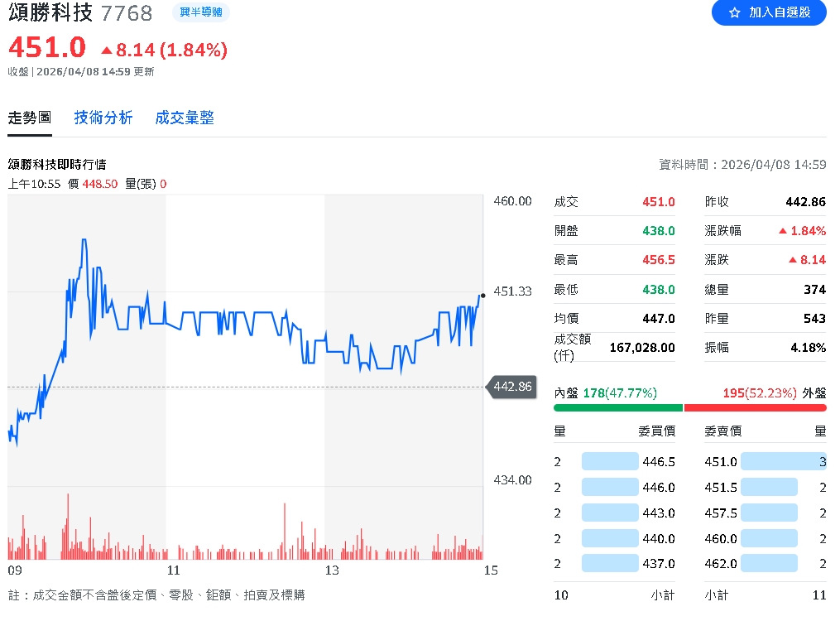Click the best bid bar at 446.5
This screenshot has width=840, height=621.
pos(609,462)
